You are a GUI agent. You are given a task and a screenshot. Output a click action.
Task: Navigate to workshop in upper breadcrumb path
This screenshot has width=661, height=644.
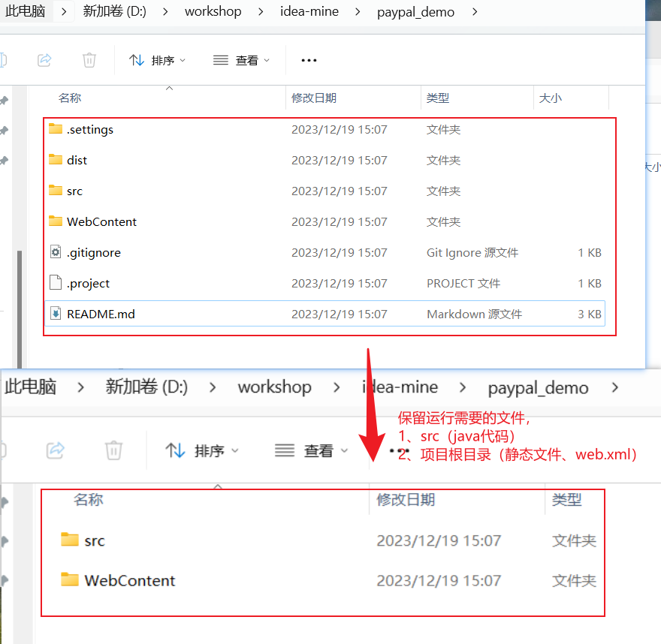(x=213, y=11)
